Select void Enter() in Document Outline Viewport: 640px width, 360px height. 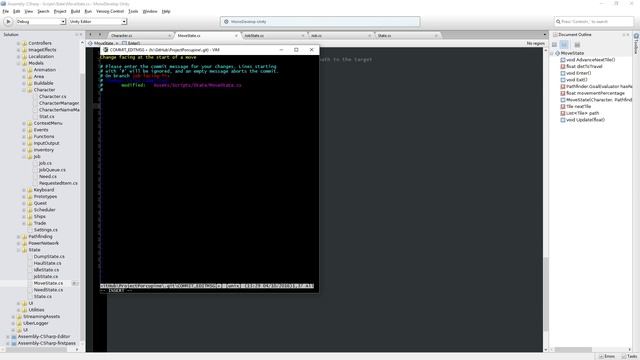576,73
